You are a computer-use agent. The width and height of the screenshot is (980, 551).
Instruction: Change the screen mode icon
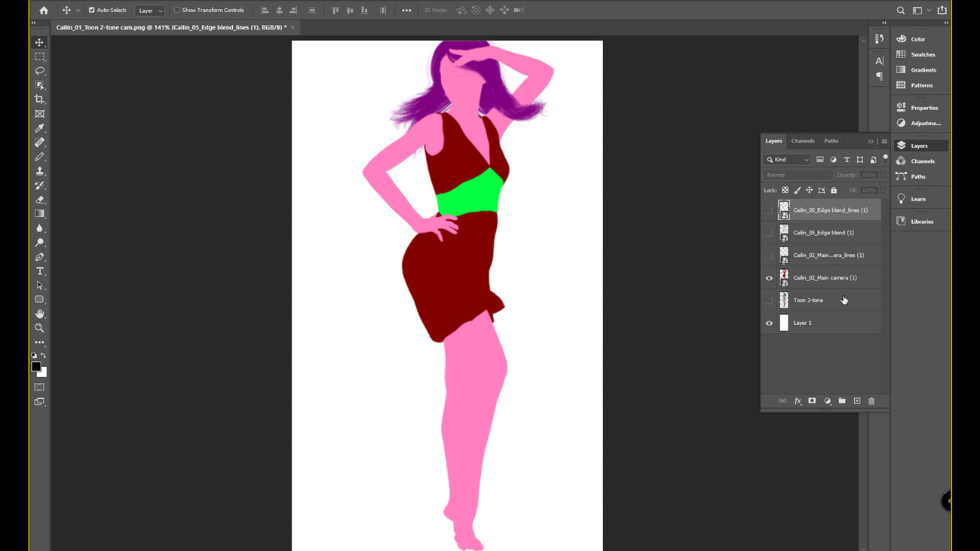click(x=40, y=402)
